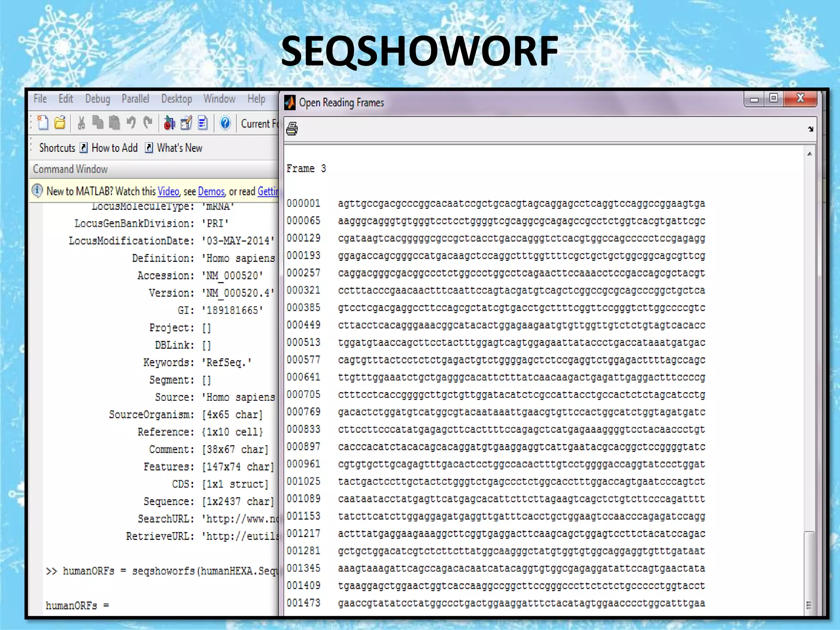Click sequence row number 001473
The height and width of the screenshot is (630, 840).
coord(304,603)
